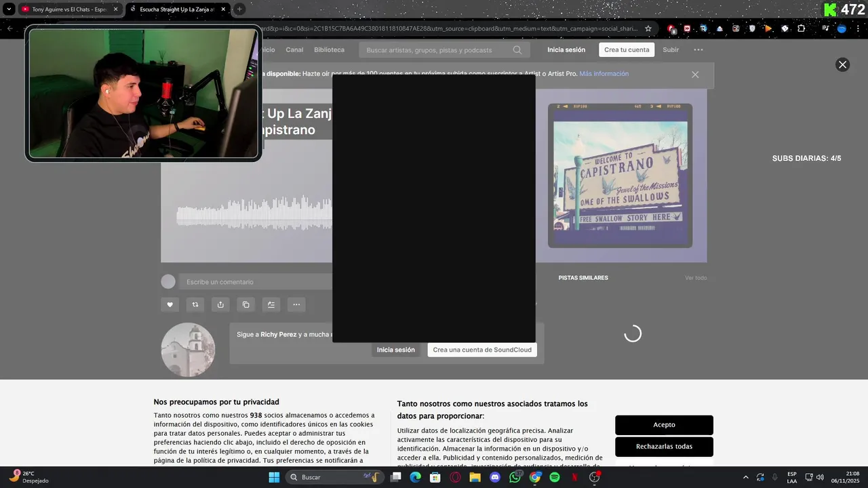Like the track with the heart icon
The image size is (868, 488).
pyautogui.click(x=170, y=305)
